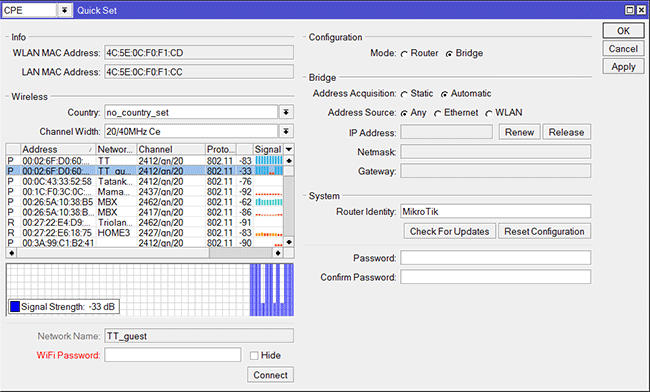Click the Gateway field

click(x=495, y=171)
